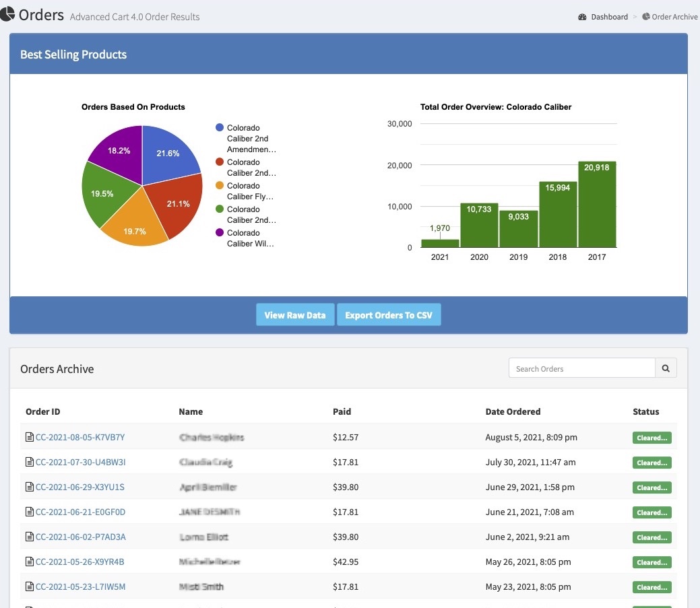Click the 2019 bar showing 9,033
Screen dimensions: 700x608
coord(518,229)
